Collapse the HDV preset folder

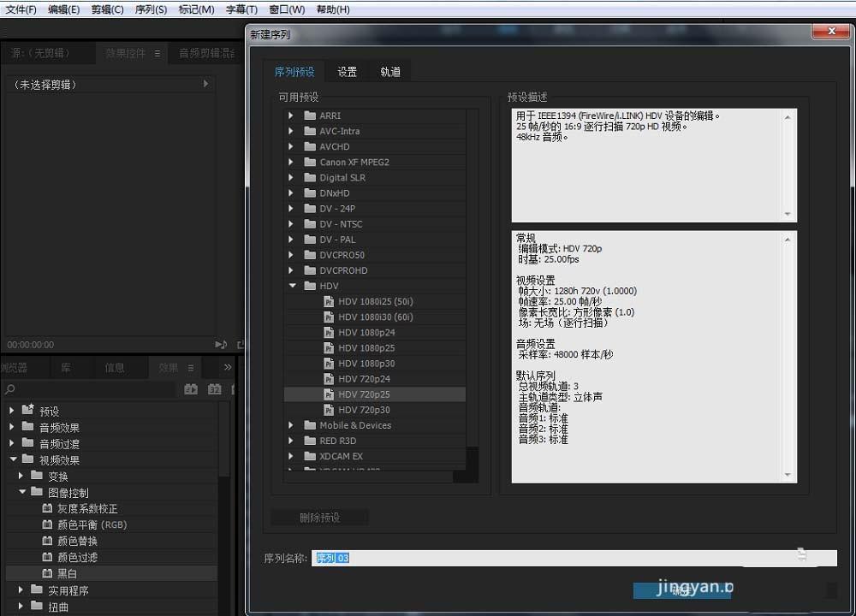pos(292,286)
